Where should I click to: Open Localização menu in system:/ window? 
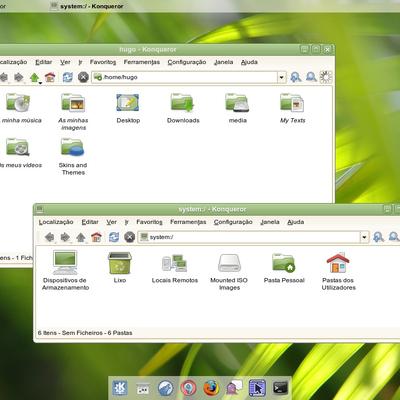pos(56,222)
